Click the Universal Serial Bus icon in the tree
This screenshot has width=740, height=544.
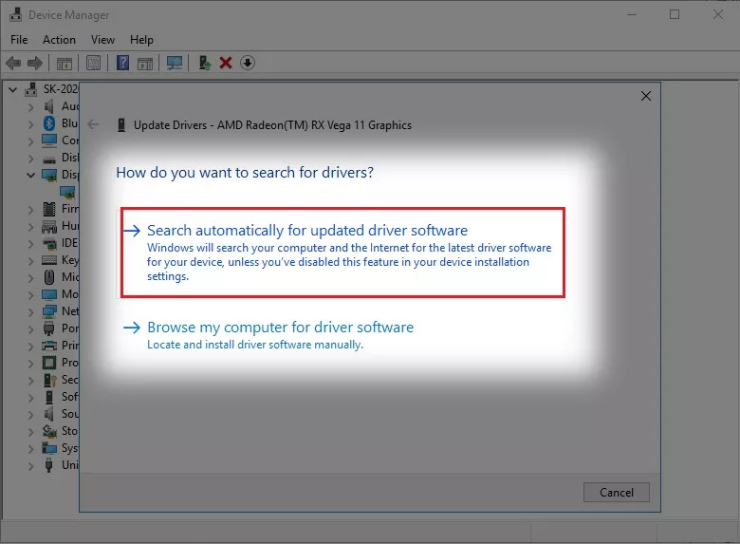tap(49, 465)
